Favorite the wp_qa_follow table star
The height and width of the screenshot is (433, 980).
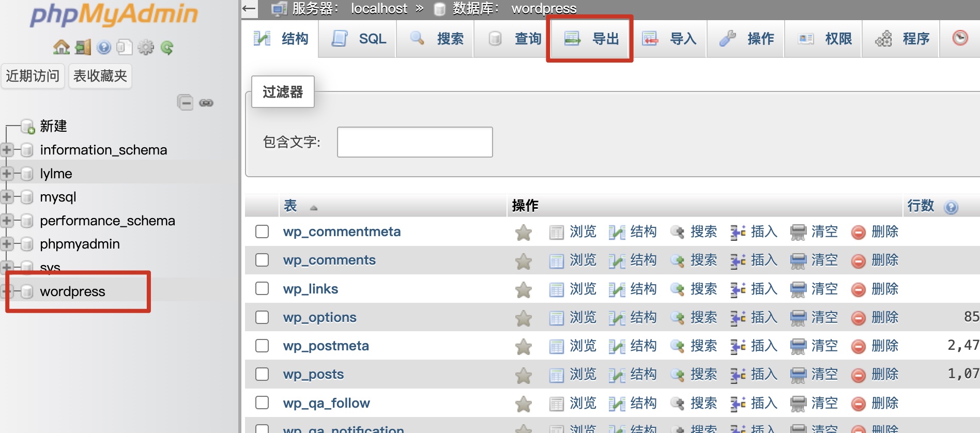tap(524, 404)
